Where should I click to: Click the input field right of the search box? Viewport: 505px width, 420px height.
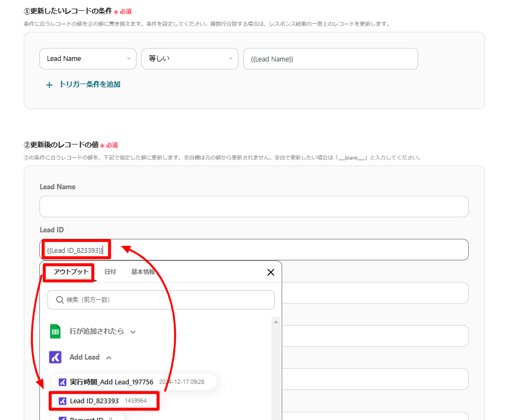375,293
